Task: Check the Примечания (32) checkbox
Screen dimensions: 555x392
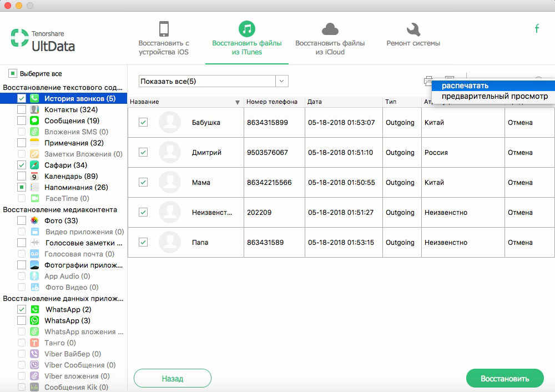Action: tap(22, 143)
